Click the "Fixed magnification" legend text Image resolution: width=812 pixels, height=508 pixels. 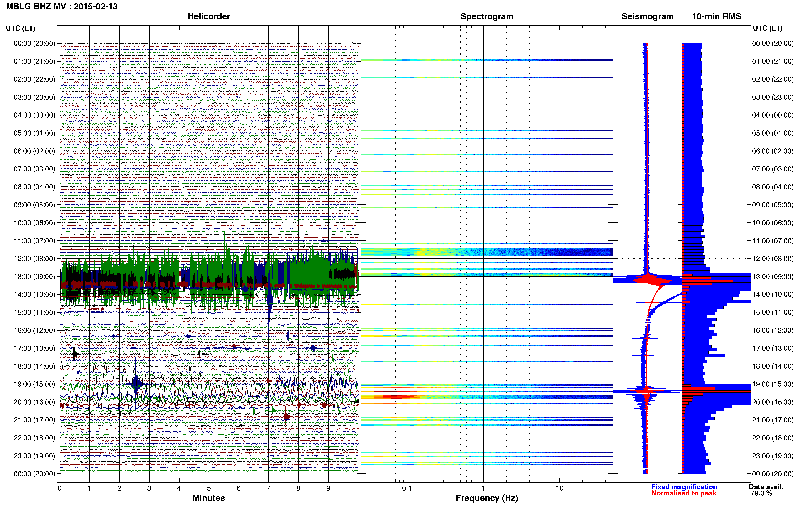[684, 487]
